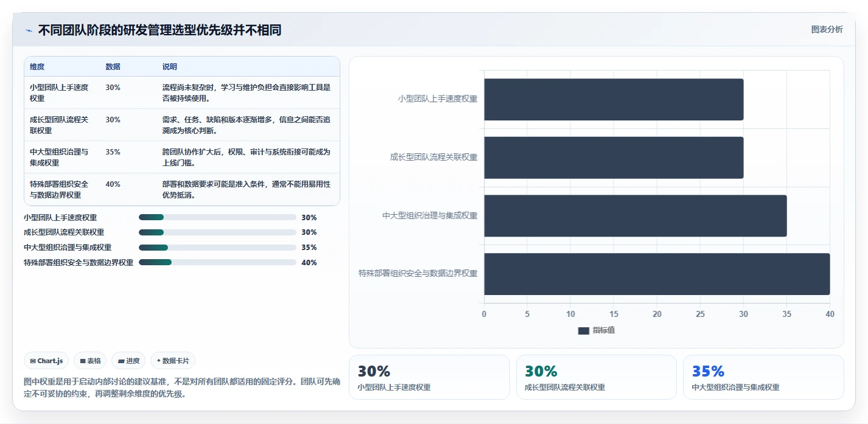
Task: Click the 35% label beside the progress bars
Action: coord(309,248)
